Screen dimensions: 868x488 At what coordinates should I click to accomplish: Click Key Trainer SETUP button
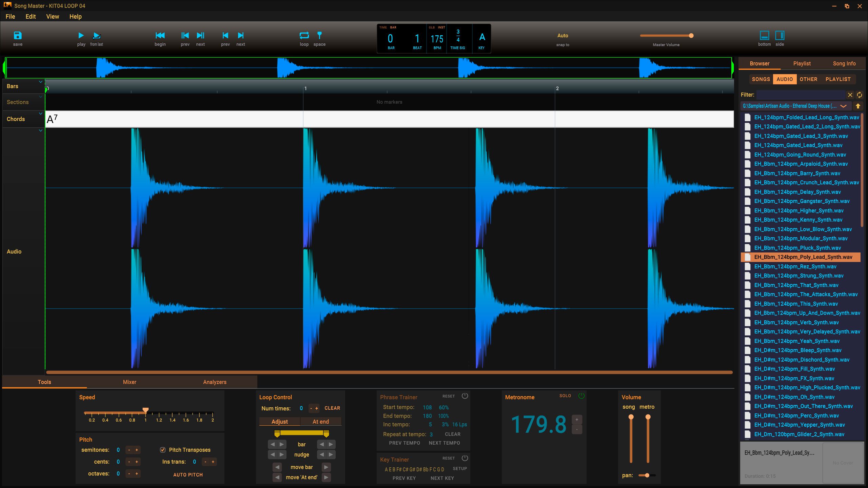pos(460,469)
